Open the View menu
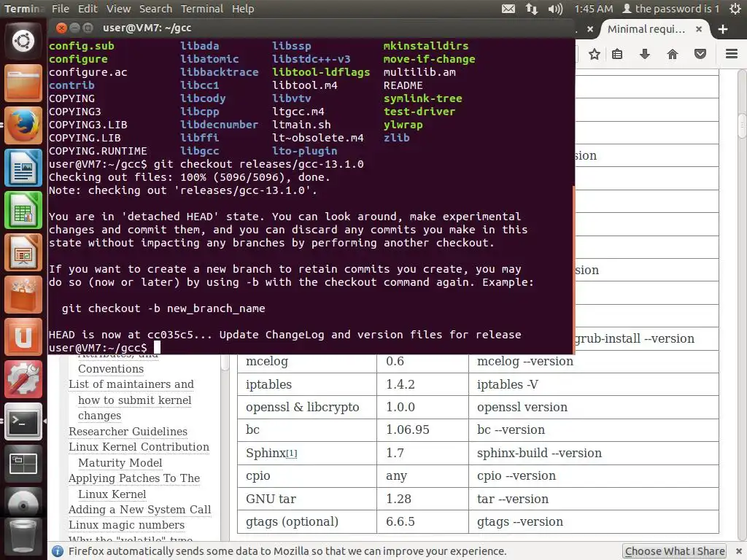Image resolution: width=747 pixels, height=560 pixels. pyautogui.click(x=118, y=9)
